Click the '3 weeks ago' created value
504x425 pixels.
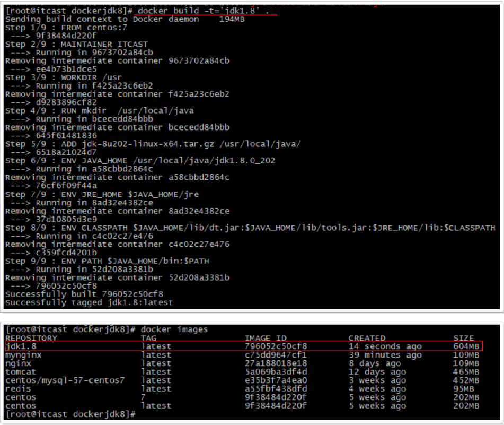click(x=377, y=380)
